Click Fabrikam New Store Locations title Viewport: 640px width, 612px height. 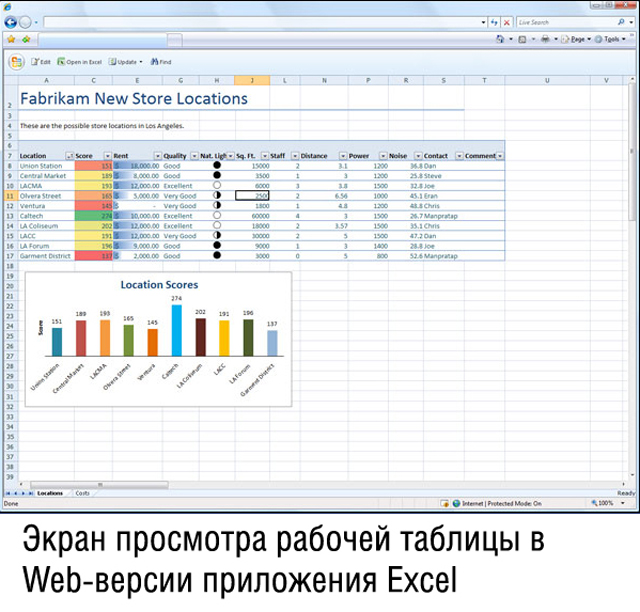134,99
